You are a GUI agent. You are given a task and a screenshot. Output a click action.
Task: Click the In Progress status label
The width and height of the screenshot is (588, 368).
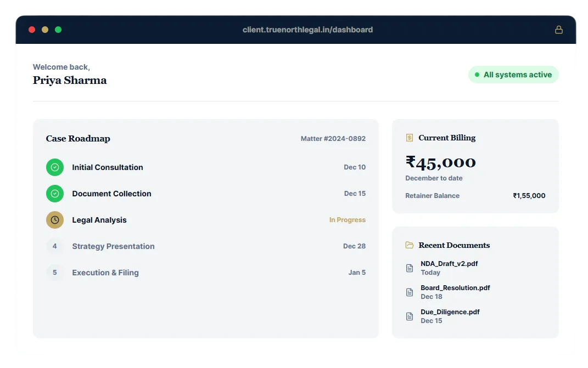(x=347, y=220)
